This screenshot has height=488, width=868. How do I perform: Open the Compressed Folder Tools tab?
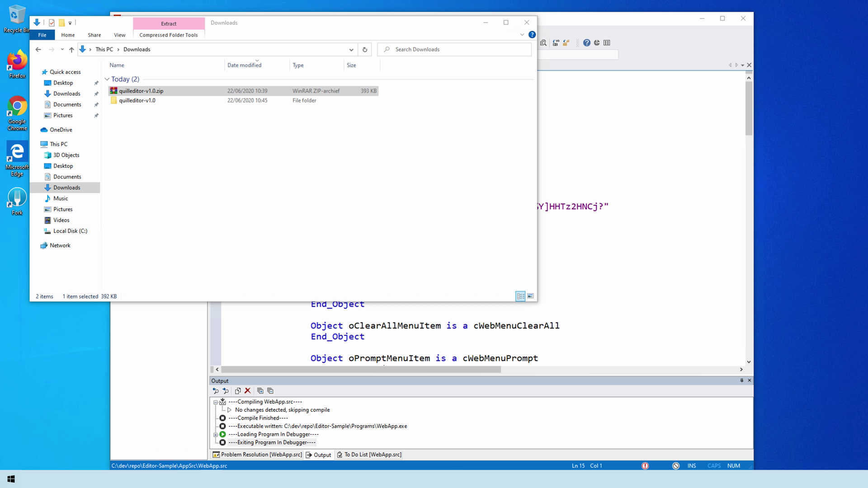click(168, 35)
